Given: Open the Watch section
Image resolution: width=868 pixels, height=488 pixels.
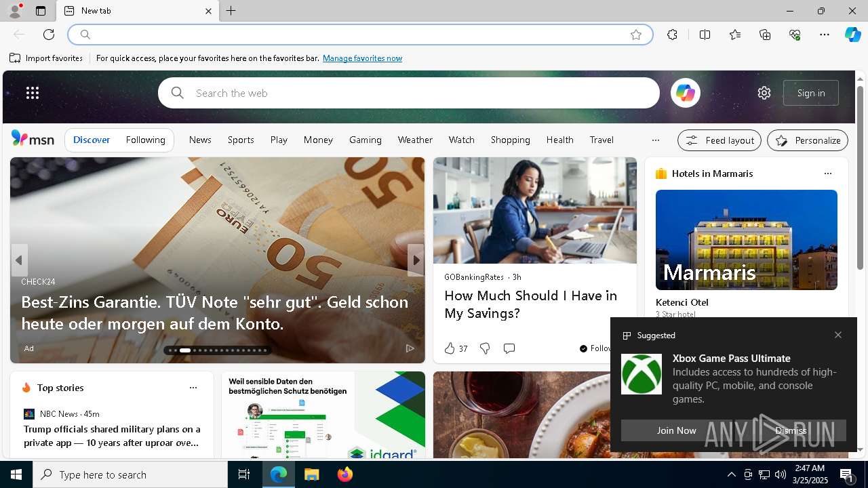Looking at the screenshot, I should coord(462,140).
